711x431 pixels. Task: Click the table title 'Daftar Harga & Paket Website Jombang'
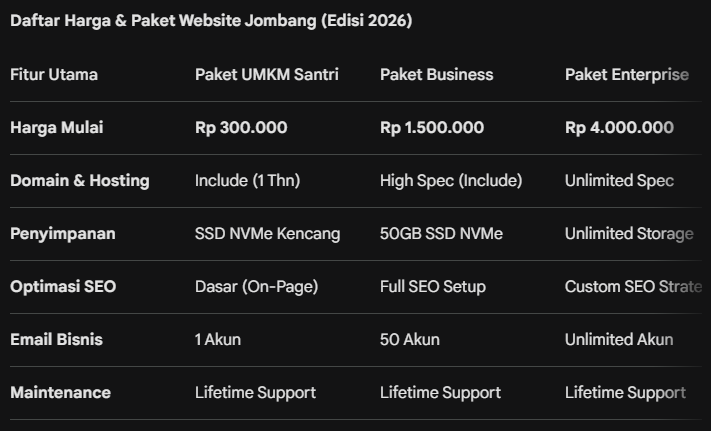point(211,21)
